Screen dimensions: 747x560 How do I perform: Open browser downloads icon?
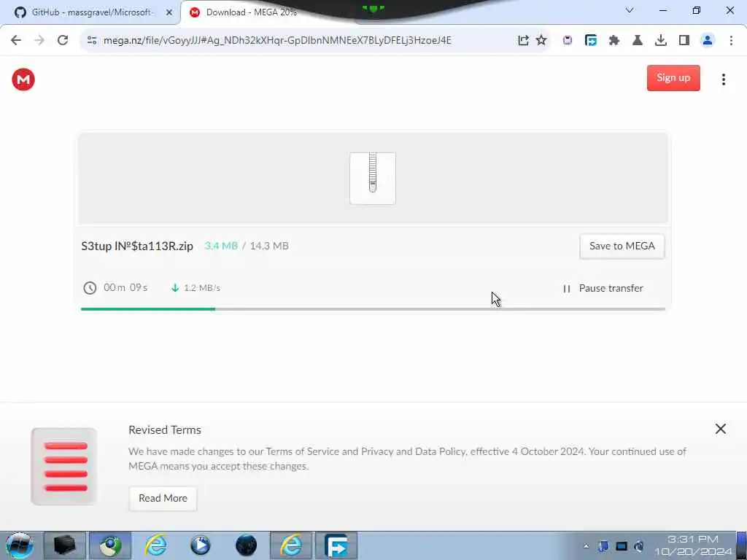661,41
